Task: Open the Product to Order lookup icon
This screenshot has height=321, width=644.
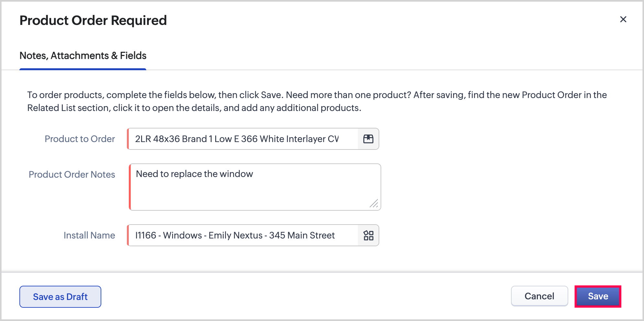Action: click(x=368, y=139)
